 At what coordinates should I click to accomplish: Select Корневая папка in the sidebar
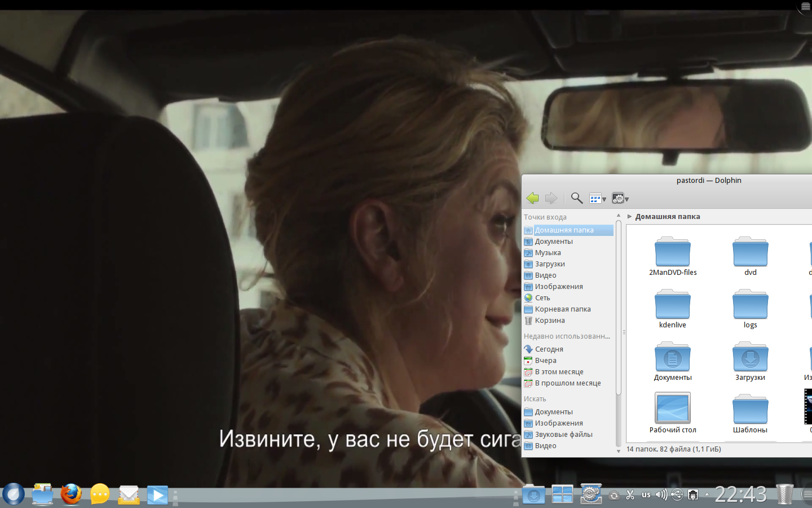coord(562,309)
